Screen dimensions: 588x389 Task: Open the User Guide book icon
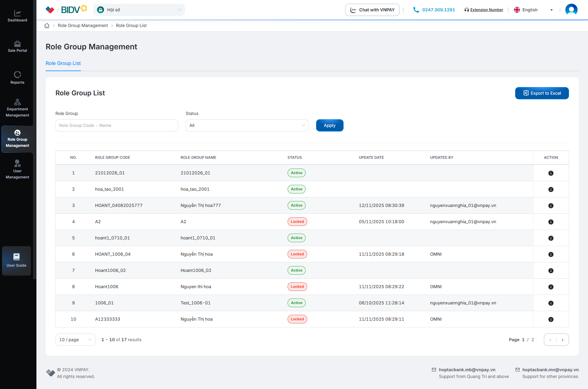(x=17, y=257)
